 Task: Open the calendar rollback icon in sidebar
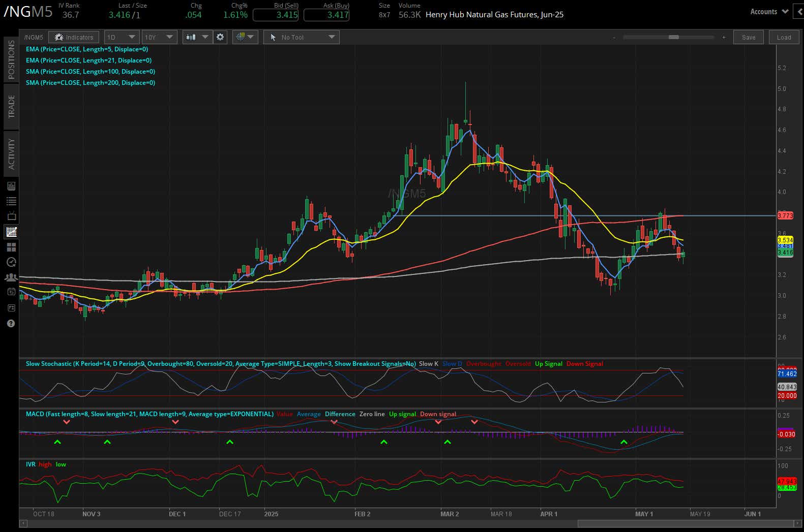(11, 292)
